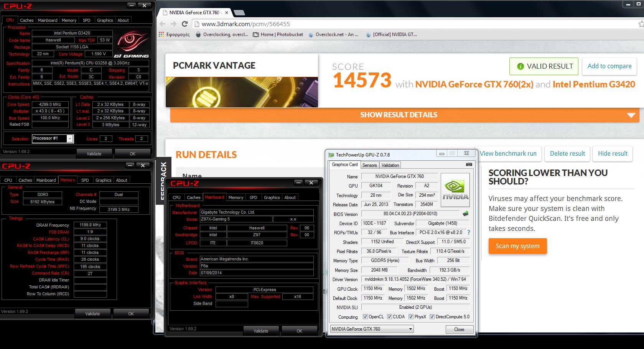Viewport: 644px width, 349px height.
Task: Click OK in CPU-Z memory window
Action: pyautogui.click(x=131, y=314)
